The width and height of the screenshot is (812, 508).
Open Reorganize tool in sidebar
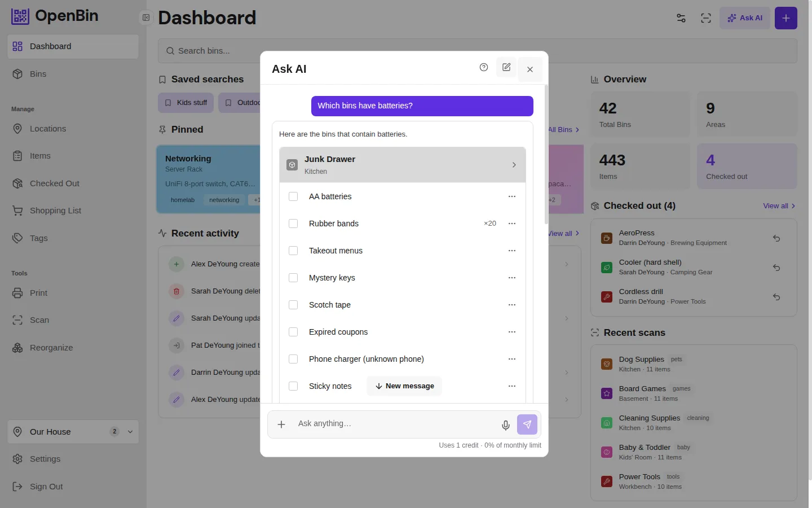[73, 348]
